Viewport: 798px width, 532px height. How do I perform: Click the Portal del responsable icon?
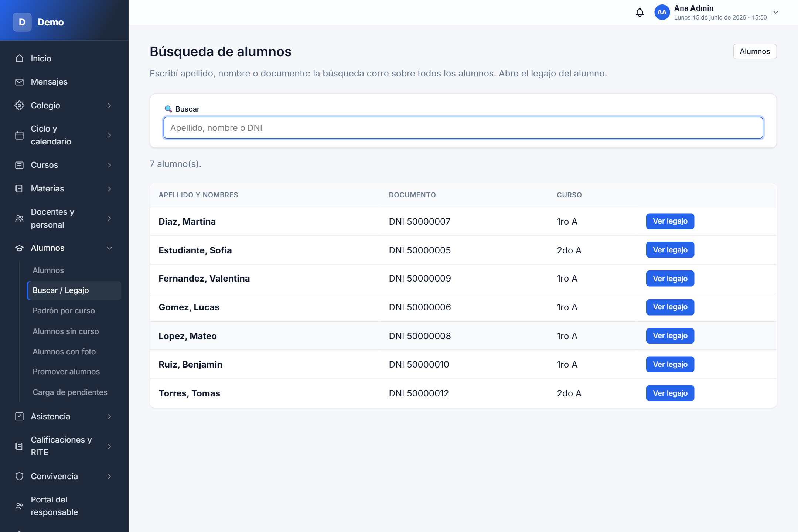point(19,506)
